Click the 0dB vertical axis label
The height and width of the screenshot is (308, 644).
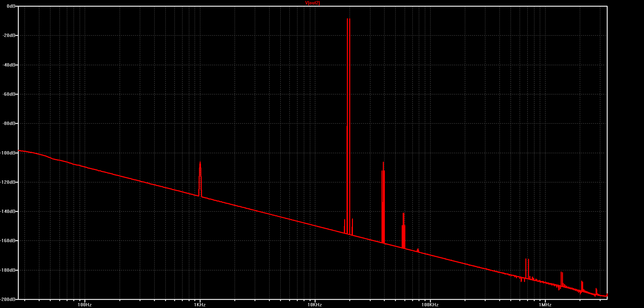11,6
